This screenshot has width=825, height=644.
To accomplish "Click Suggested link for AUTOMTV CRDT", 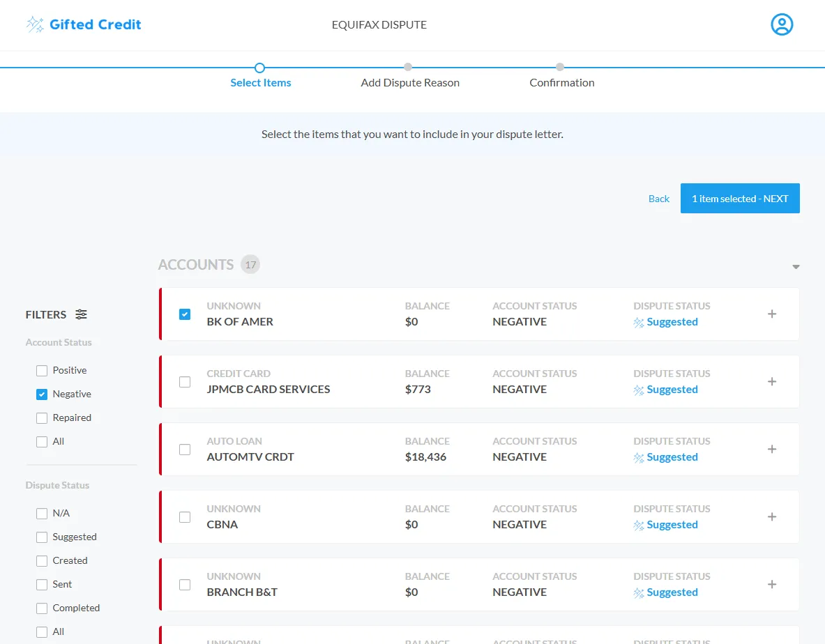I will (672, 457).
